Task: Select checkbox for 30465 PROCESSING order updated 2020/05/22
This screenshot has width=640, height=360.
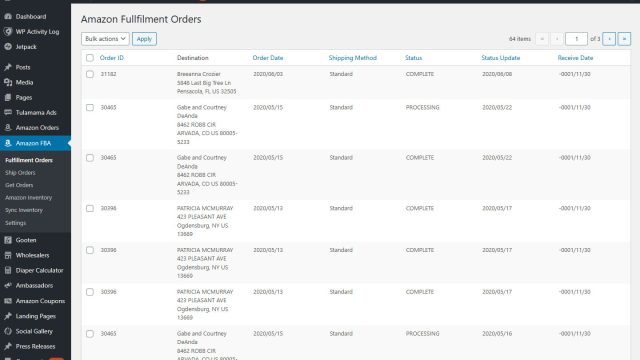Action: coord(90,107)
